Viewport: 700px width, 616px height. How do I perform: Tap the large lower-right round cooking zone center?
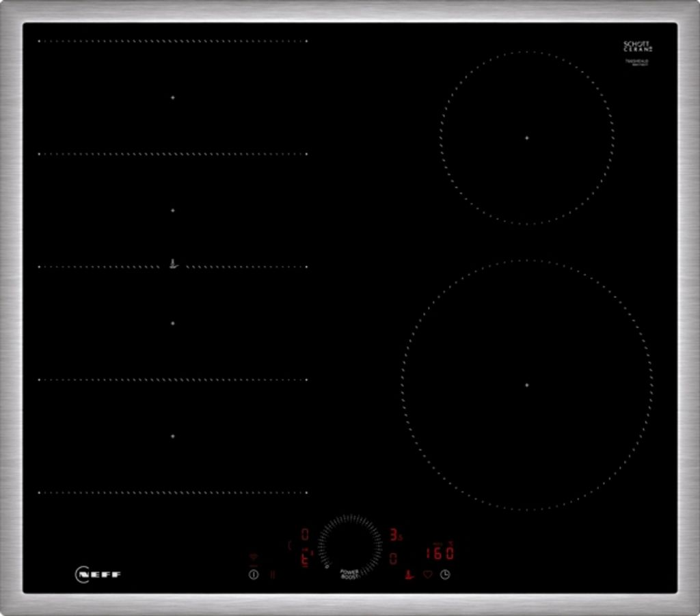coord(526,385)
